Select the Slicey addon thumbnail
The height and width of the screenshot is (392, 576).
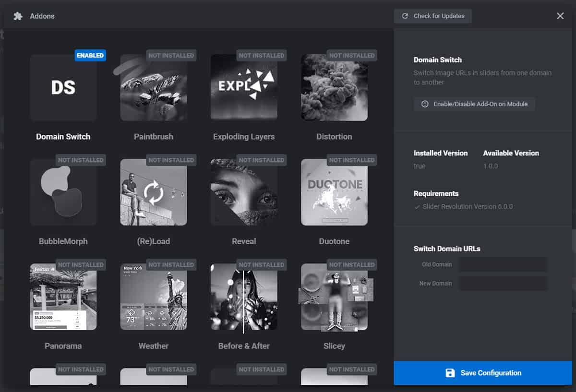(x=334, y=297)
